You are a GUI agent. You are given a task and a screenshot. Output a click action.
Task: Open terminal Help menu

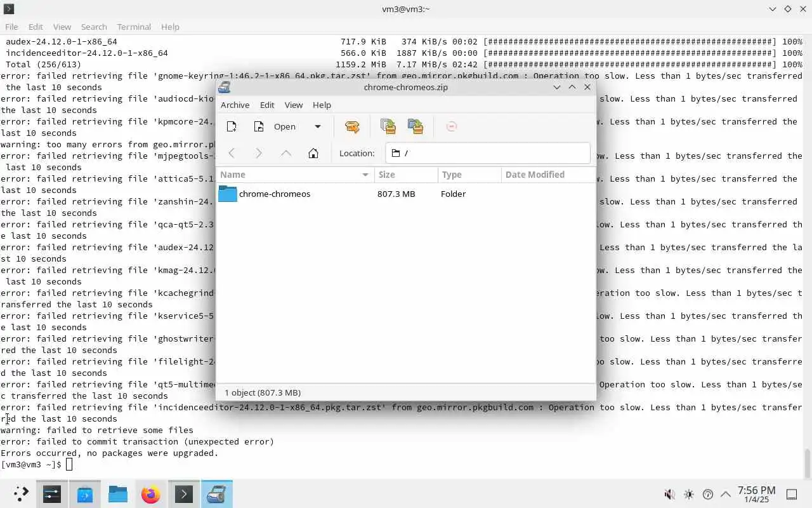pos(170,27)
